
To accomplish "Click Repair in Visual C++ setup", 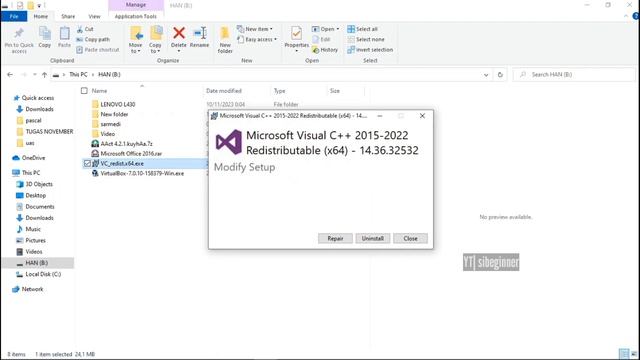I will click(335, 238).
